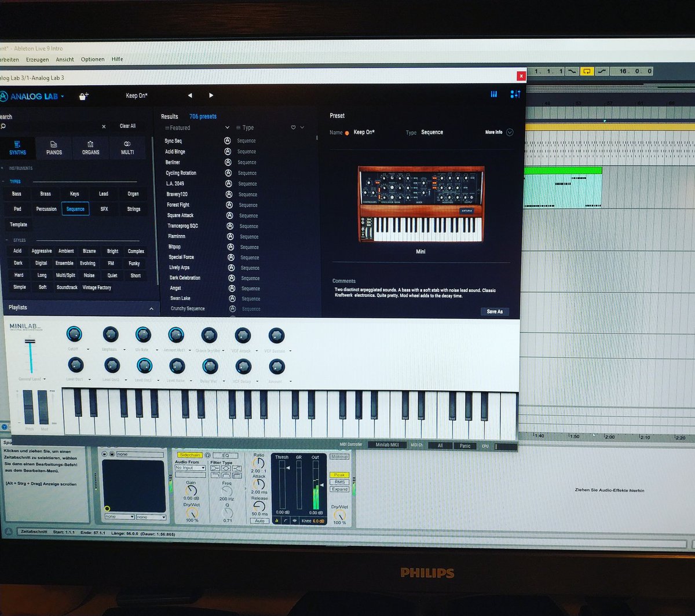Screen dimensions: 695x616
Task: Click the Mini synth thumbnail image
Action: [420, 205]
